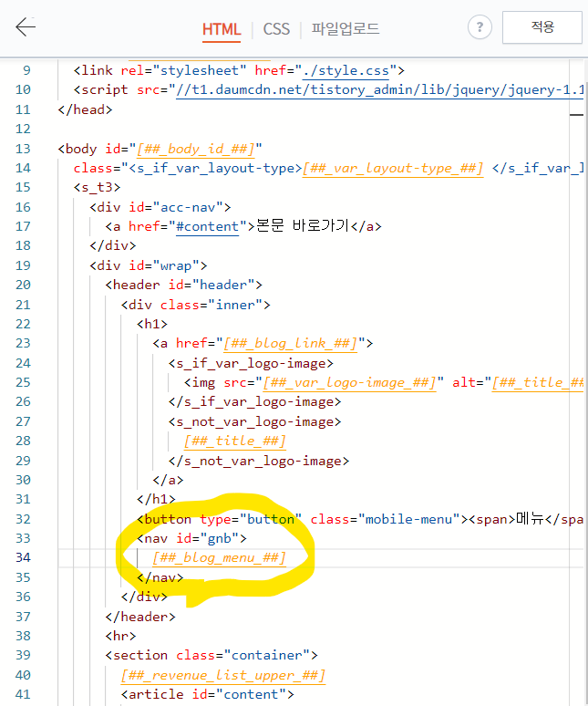Place cursor in the header id="header" tag
The height and width of the screenshot is (706, 588).
184,285
